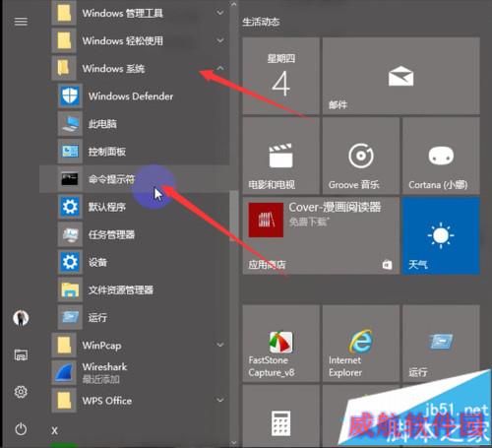The width and height of the screenshot is (492, 448).
Task: Select the 此电脑 label
Action: tap(102, 124)
